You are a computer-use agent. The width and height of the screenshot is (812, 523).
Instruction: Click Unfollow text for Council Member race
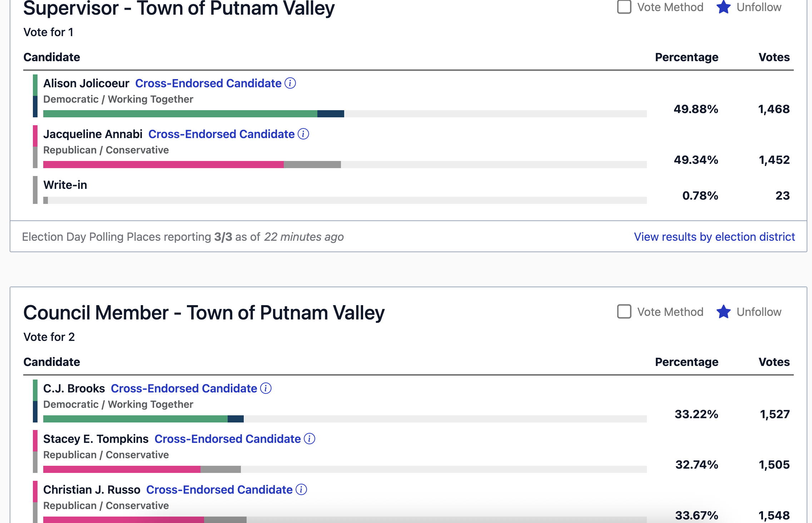pos(759,312)
